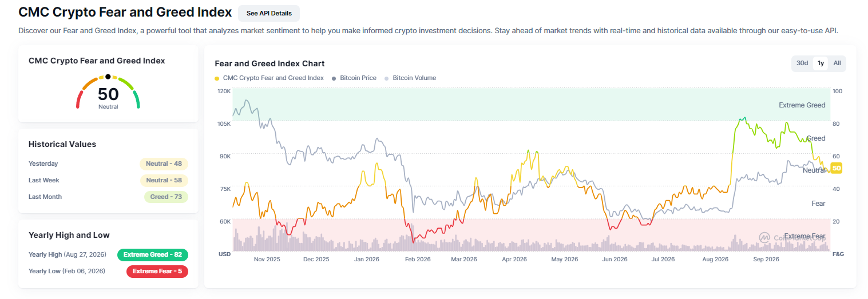Image resolution: width=868 pixels, height=299 pixels.
Task: Click the black gauge needle dot
Action: 108,77
